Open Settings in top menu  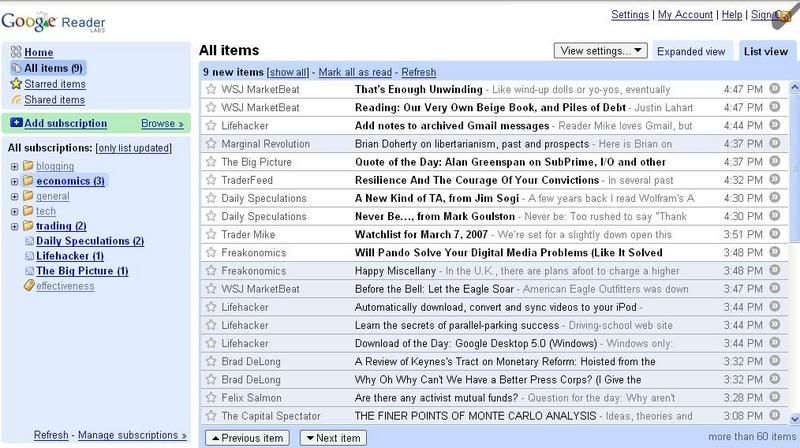630,15
